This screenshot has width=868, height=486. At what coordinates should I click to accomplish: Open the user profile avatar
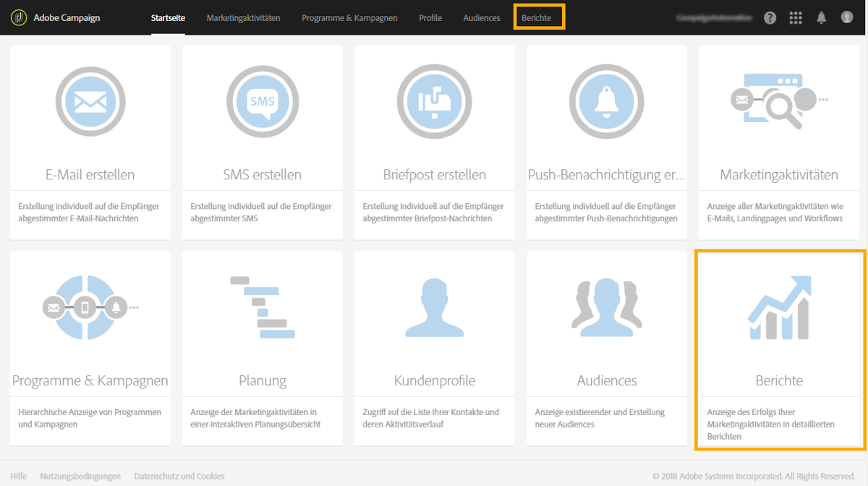(x=847, y=17)
